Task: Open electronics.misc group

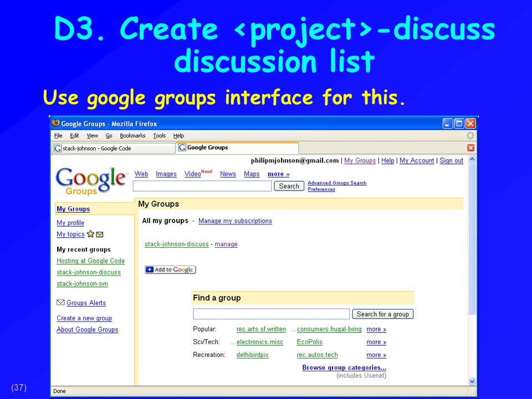Action: click(x=260, y=342)
